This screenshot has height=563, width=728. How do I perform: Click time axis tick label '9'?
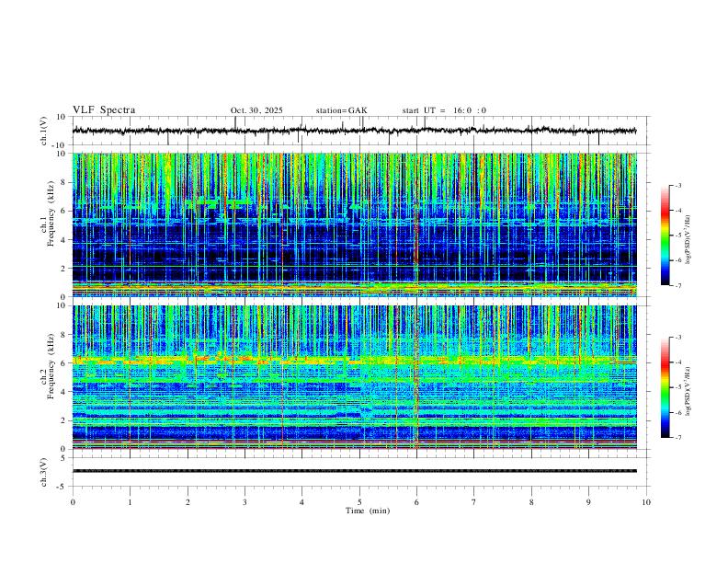pos(588,502)
